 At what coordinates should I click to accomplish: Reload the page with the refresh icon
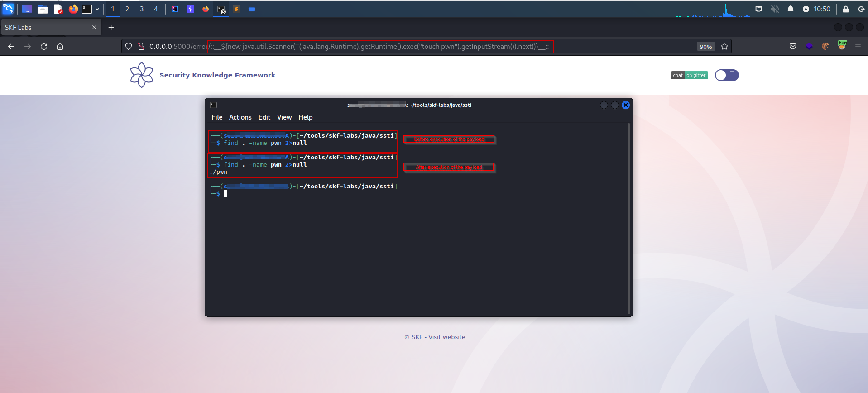coord(44,47)
